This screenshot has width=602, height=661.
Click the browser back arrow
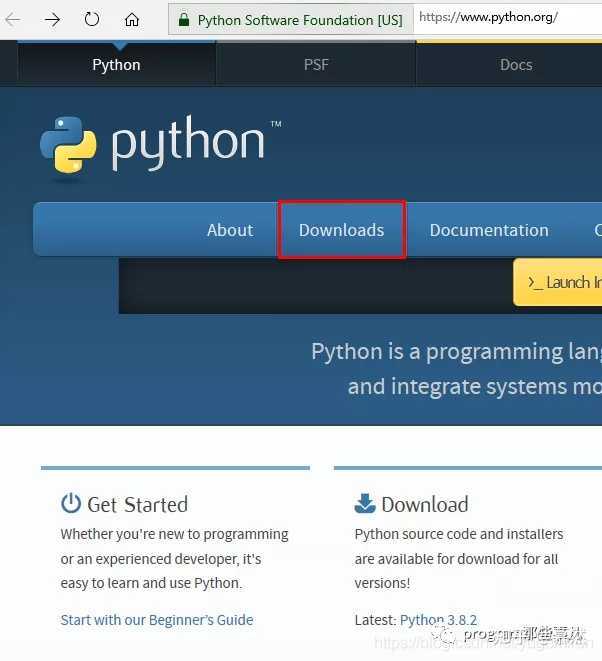[x=13, y=19]
